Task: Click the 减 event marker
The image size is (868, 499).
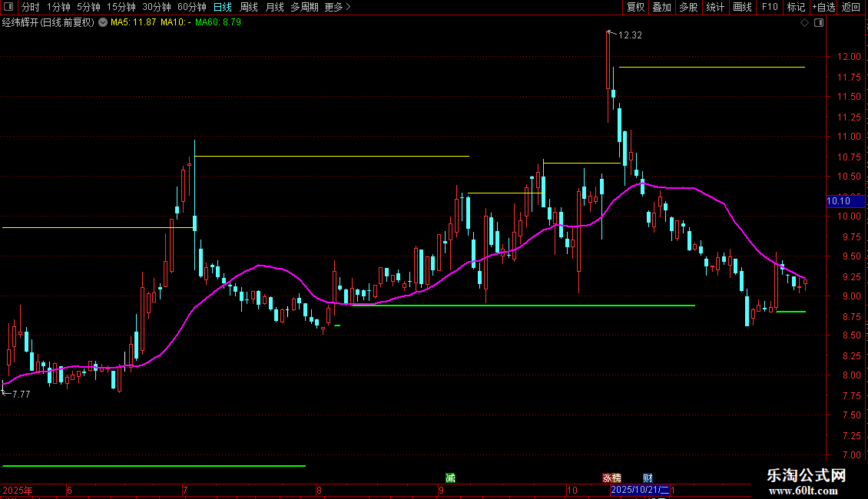Action: (451, 478)
